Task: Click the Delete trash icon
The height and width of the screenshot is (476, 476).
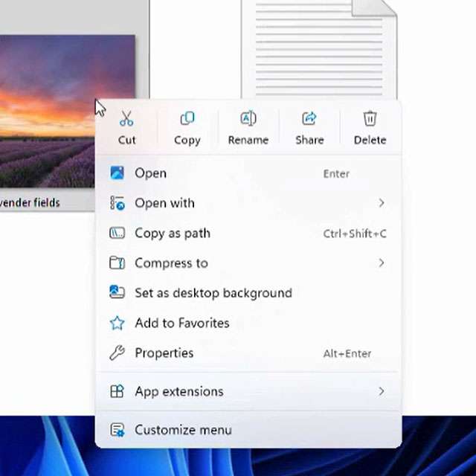Action: 370,118
